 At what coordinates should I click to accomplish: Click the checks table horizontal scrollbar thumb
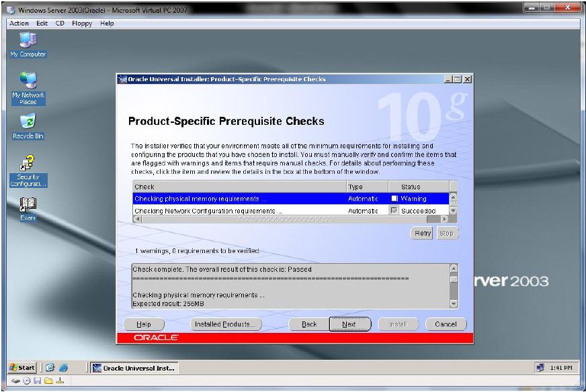(x=285, y=219)
